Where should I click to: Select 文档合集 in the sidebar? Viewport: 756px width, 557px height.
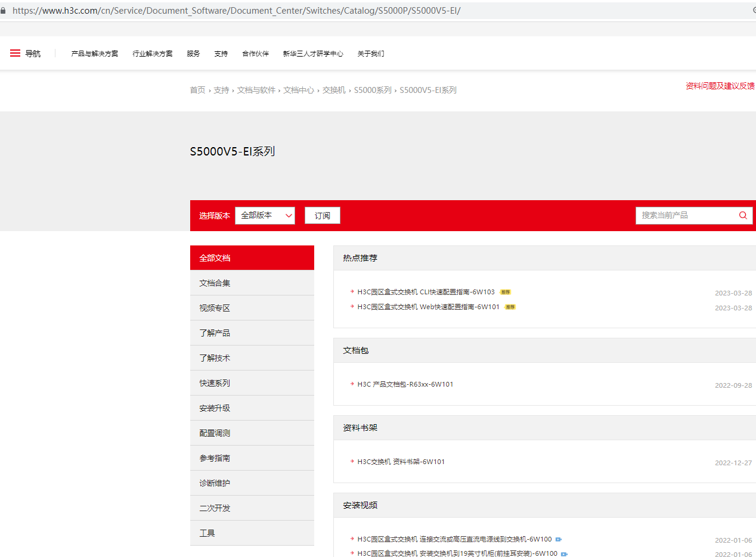pos(252,283)
